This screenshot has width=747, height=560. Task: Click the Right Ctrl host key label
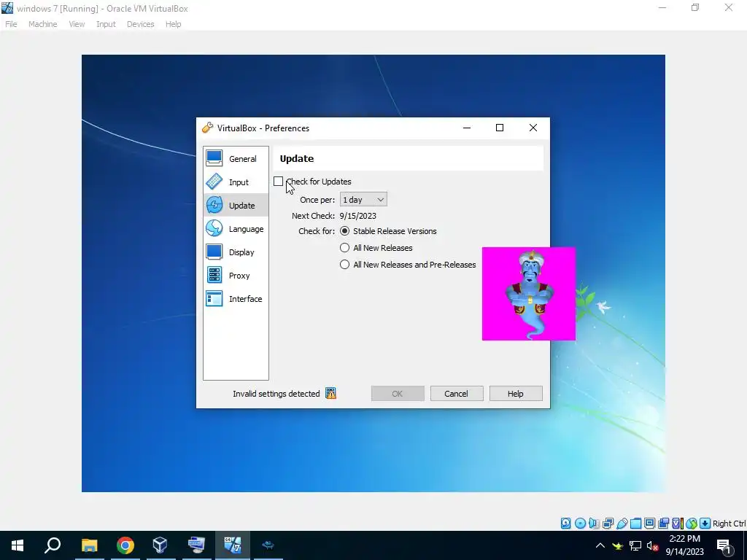(x=729, y=524)
